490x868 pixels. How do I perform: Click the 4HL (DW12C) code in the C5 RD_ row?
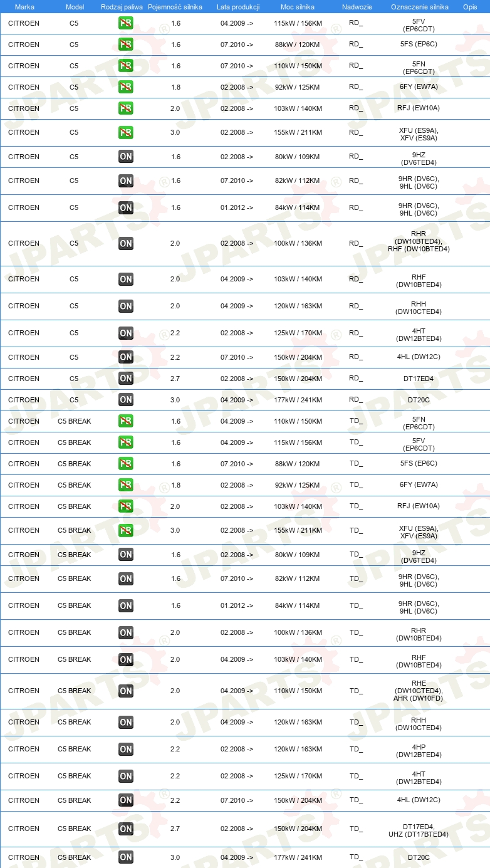coord(419,357)
